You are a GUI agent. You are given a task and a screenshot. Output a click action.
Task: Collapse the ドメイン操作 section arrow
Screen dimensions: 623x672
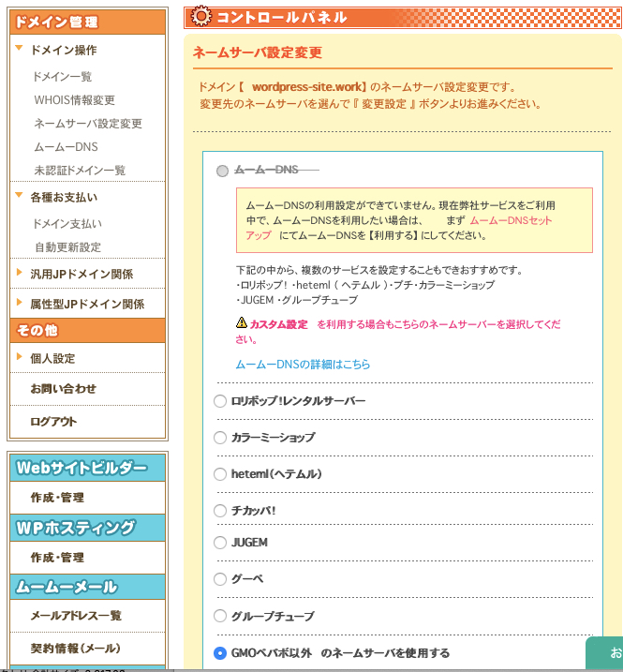[x=19, y=48]
